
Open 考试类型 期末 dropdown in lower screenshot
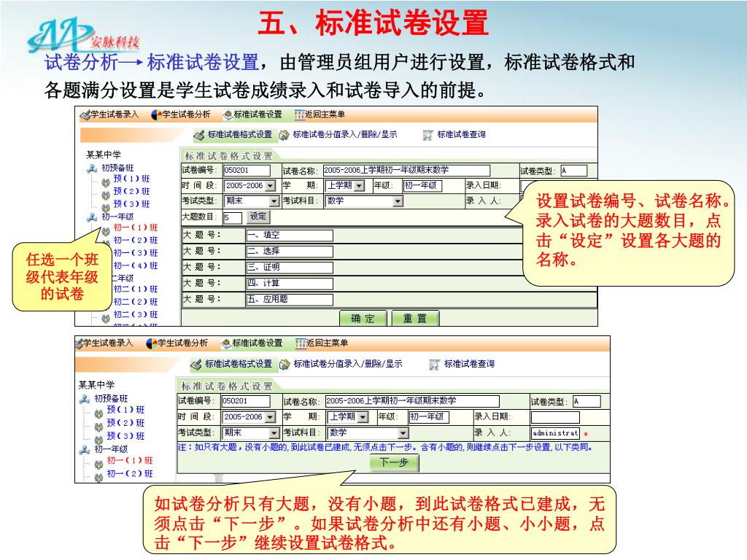coord(274,433)
